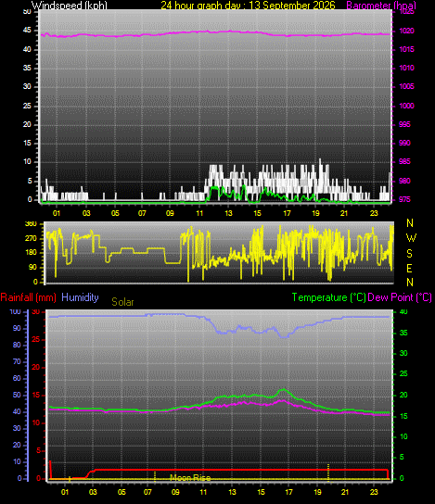Viewport: 435px width, 504px height.
Task: Click the Barometer (hpa) axis title
Action: (381, 6)
